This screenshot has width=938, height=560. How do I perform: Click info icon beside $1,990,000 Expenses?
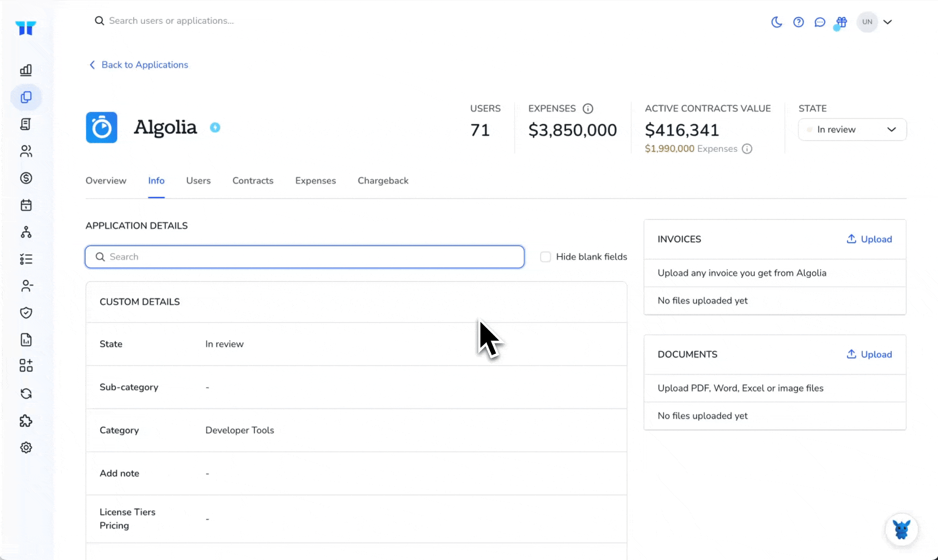(747, 149)
